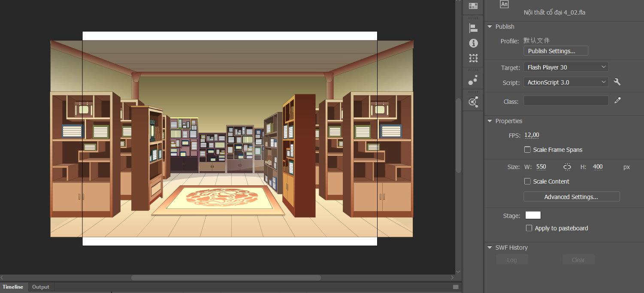The image size is (644, 293).
Task: Tick the Scale Content checkbox
Action: [x=528, y=181]
